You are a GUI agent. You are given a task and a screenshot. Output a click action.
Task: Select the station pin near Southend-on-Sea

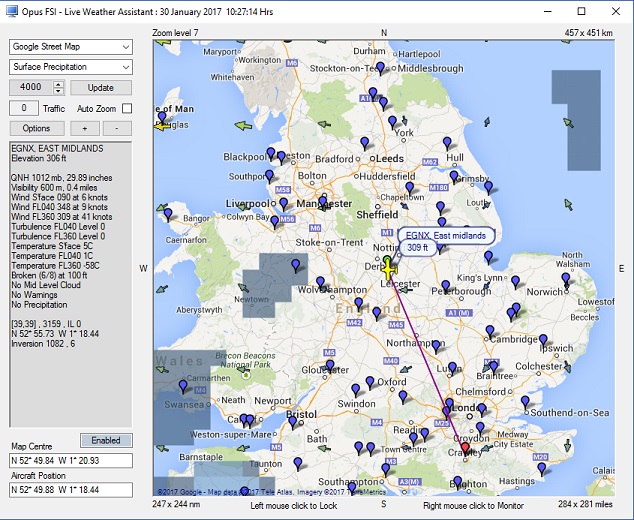(525, 402)
